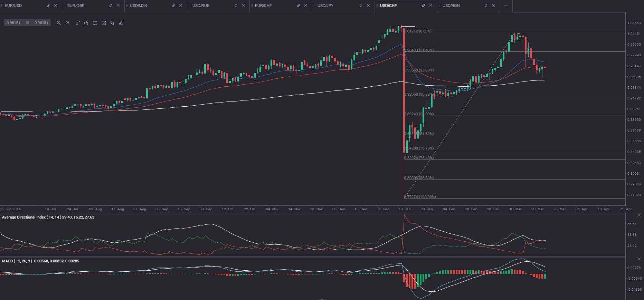Detach the USD/CHF tab into window

coord(423,6)
